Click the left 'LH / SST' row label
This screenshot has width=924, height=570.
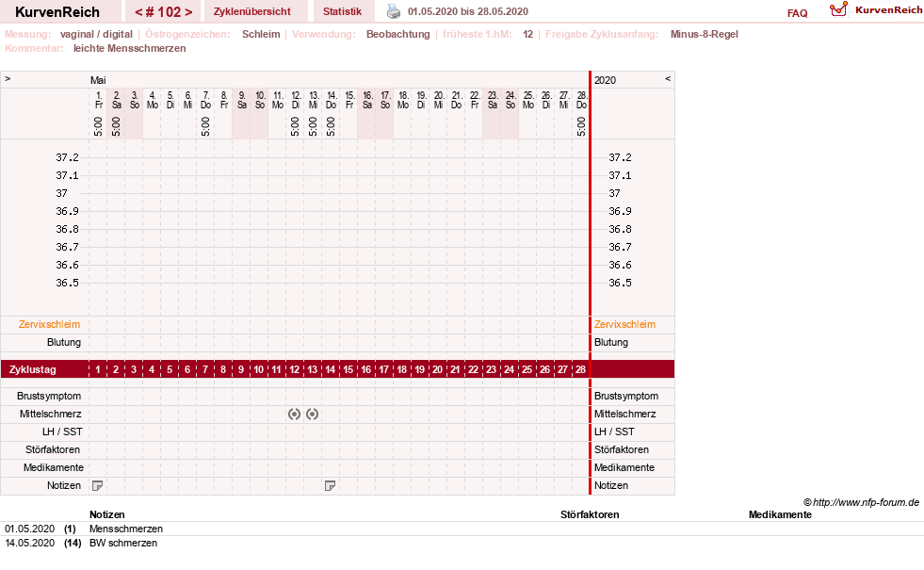click(x=62, y=432)
